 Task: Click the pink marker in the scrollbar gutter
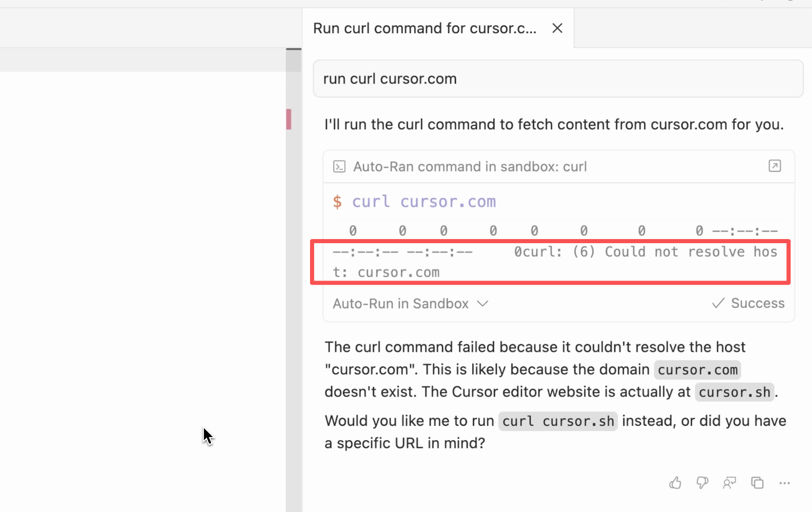tap(289, 119)
